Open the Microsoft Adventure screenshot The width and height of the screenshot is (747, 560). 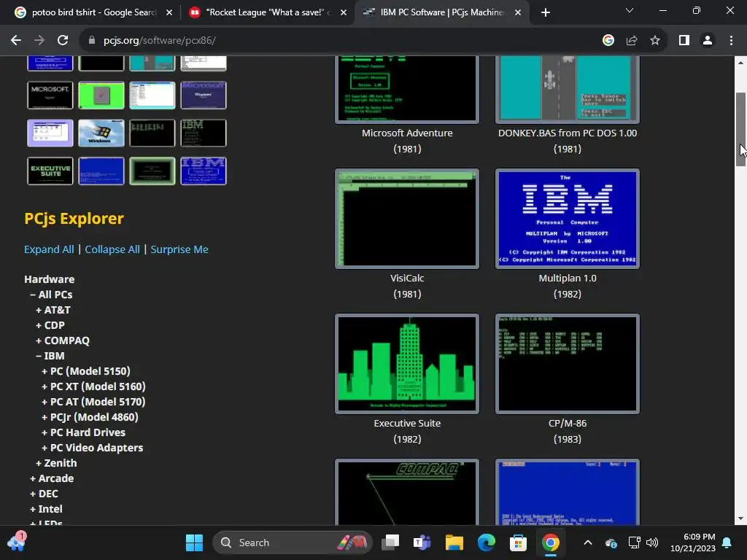click(407, 89)
